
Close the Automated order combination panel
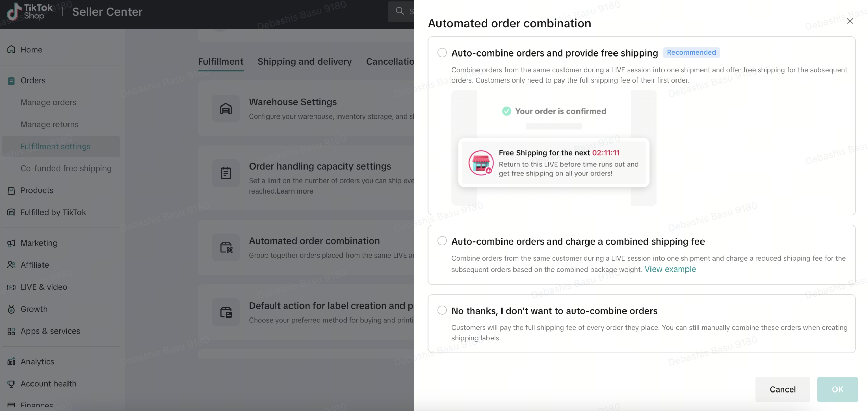tap(850, 21)
